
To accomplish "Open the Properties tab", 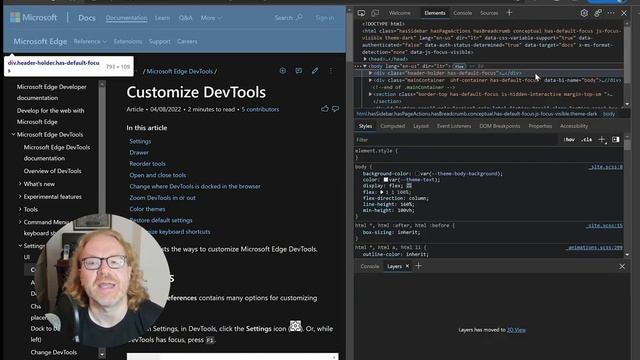I will click(x=540, y=126).
